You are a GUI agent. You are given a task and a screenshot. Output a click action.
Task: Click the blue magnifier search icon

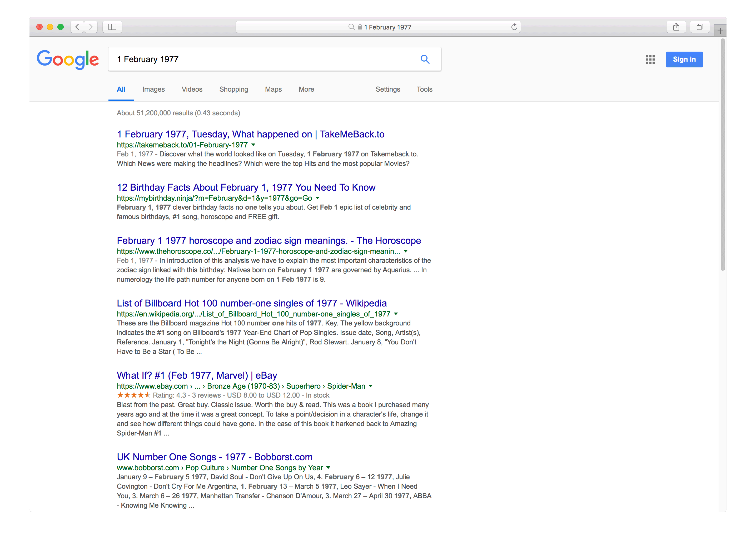click(425, 59)
